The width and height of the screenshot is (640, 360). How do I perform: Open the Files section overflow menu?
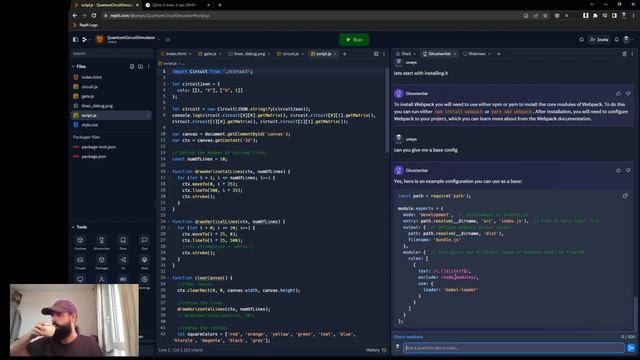149,66
